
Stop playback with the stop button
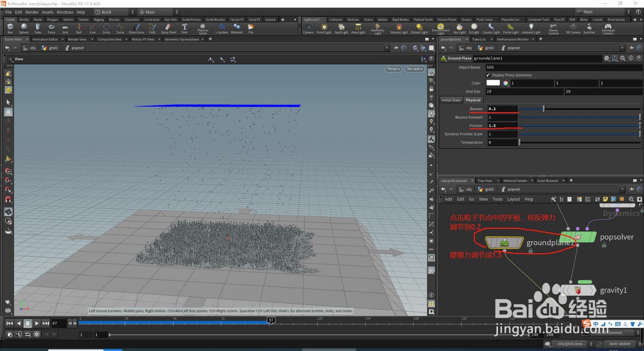(x=28, y=323)
